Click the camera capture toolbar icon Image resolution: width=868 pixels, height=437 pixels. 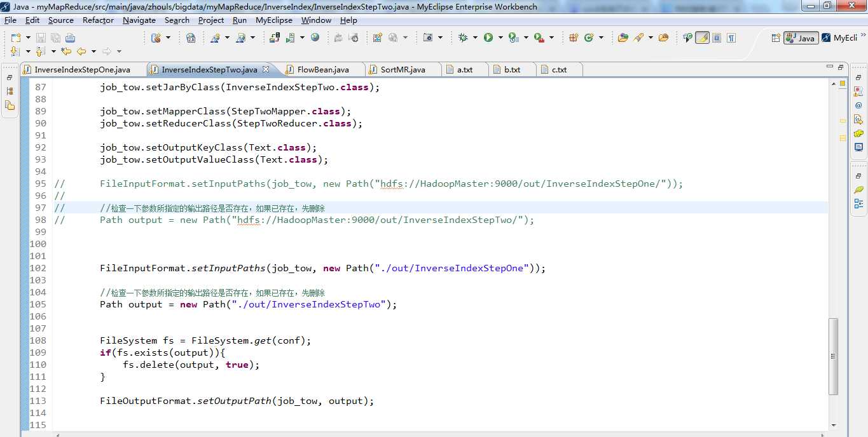pos(427,37)
